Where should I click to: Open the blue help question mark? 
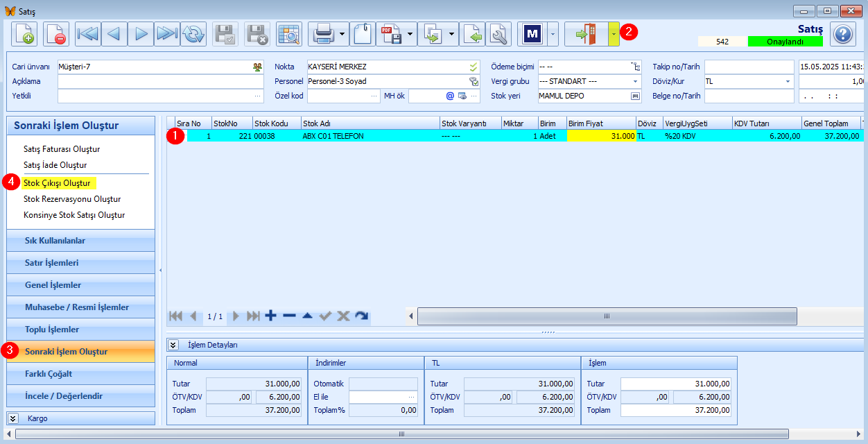tap(842, 33)
